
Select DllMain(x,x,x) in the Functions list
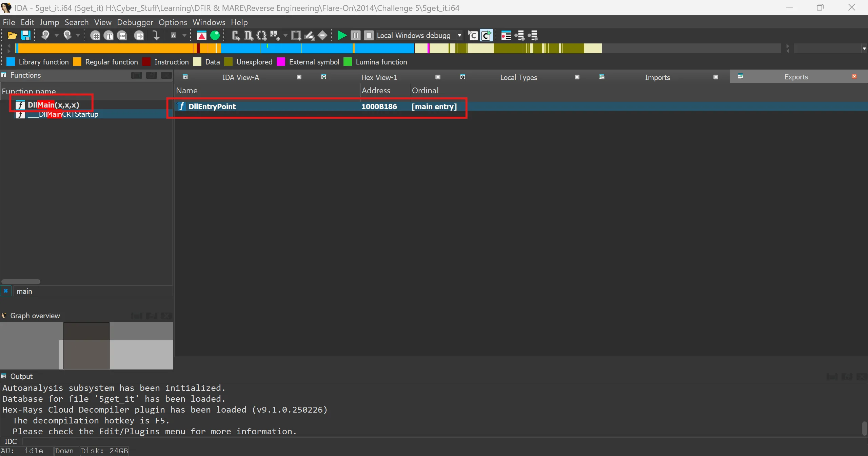(x=53, y=105)
